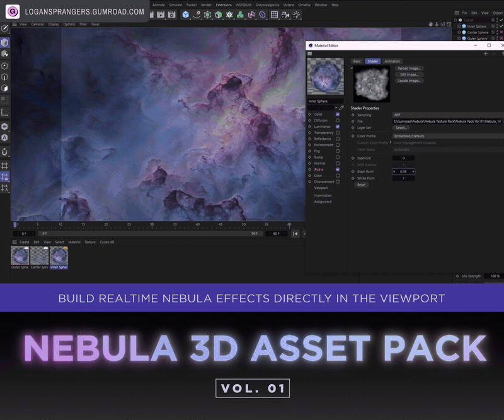The image size is (504, 420).
Task: Click the Make Editable icon in left toolbar
Action: (x=4, y=28)
